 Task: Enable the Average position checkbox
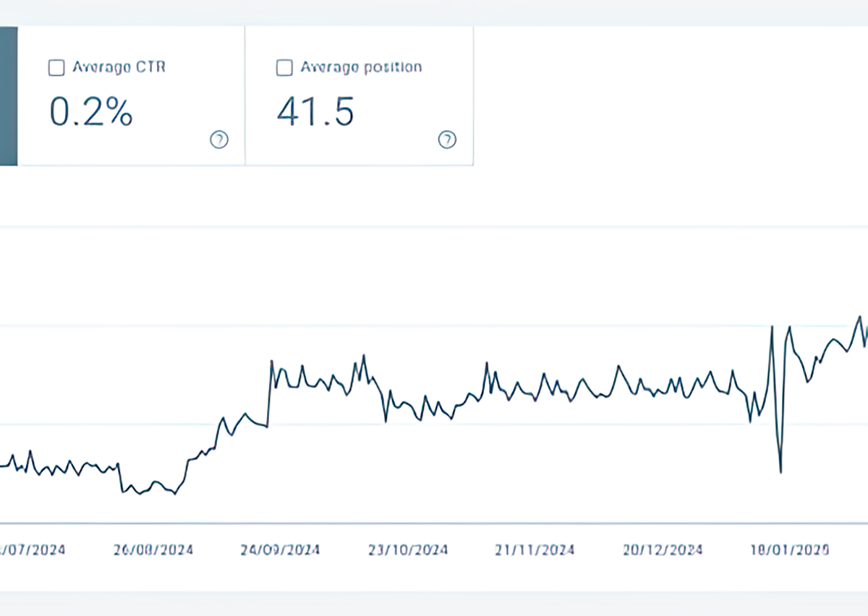(284, 68)
